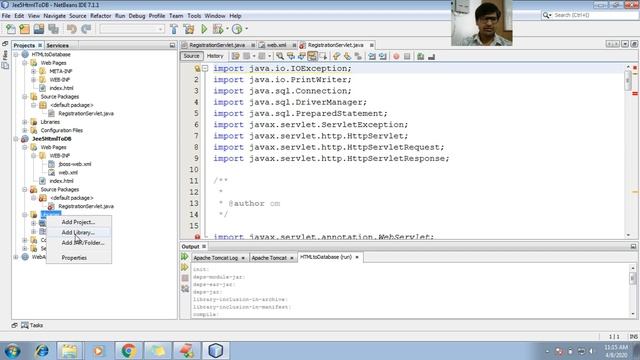Run the project with the green play icon

[204, 29]
